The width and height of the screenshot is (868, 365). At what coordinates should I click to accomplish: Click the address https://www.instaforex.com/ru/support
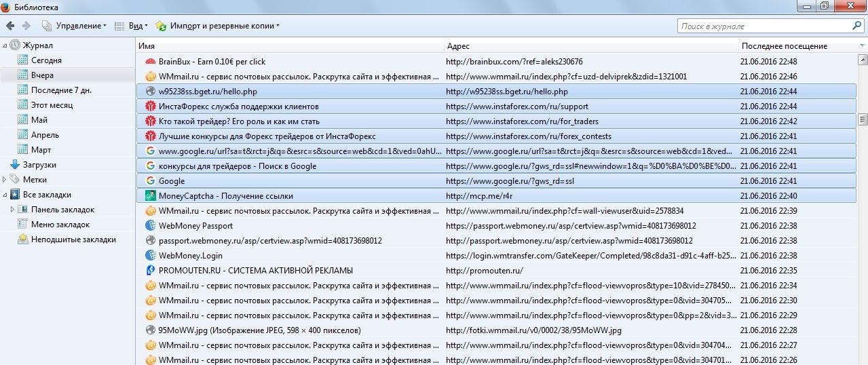(x=517, y=107)
